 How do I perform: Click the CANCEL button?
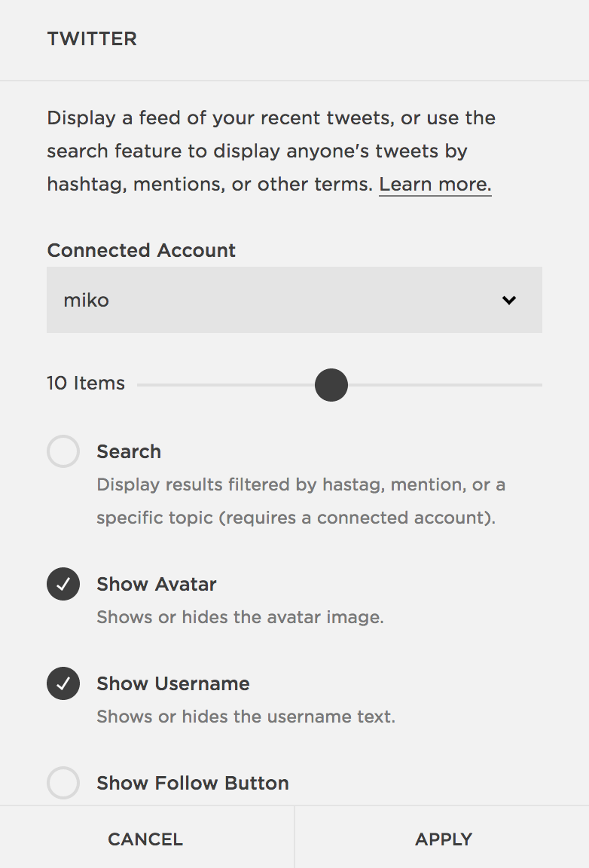click(x=145, y=839)
